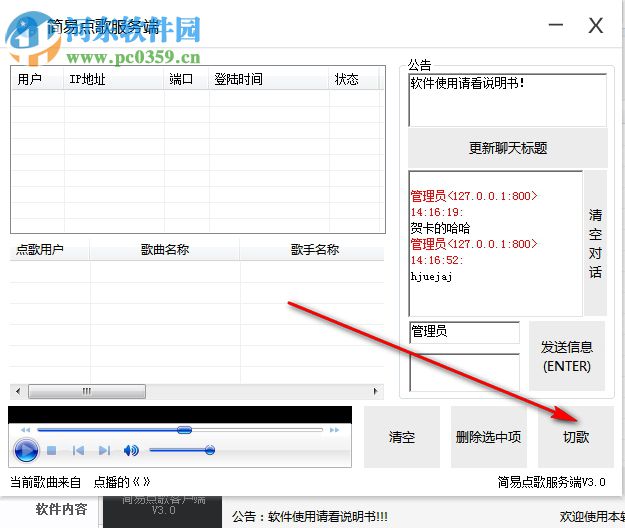Viewport: 625px width, 528px height.
Task: Minimize the 简易点歌服务端 window
Action: [x=556, y=26]
